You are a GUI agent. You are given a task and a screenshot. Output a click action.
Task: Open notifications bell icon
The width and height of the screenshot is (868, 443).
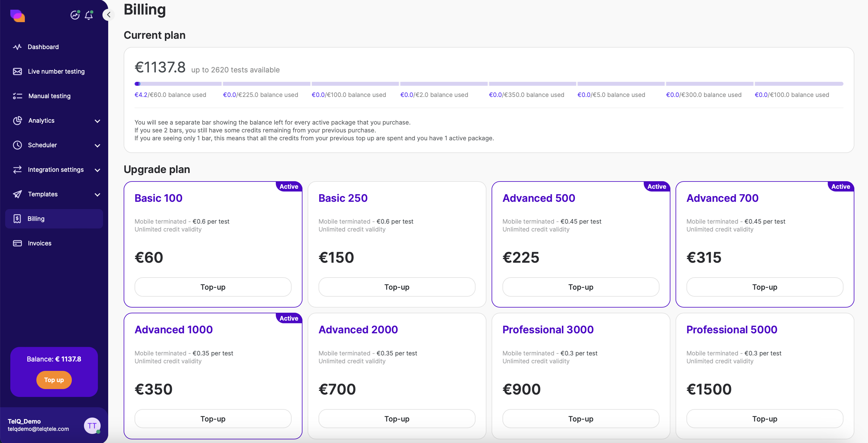(x=89, y=15)
